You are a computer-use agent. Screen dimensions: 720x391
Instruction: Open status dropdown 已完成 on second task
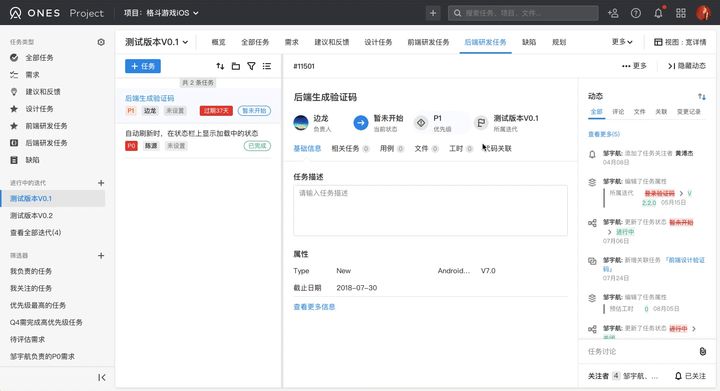tap(257, 146)
